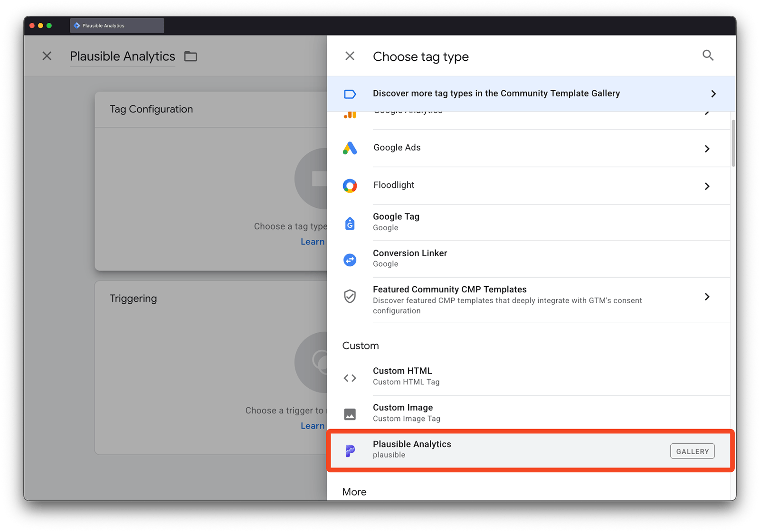
Task: Expand the Google Ads tag options
Action: pyautogui.click(x=707, y=149)
